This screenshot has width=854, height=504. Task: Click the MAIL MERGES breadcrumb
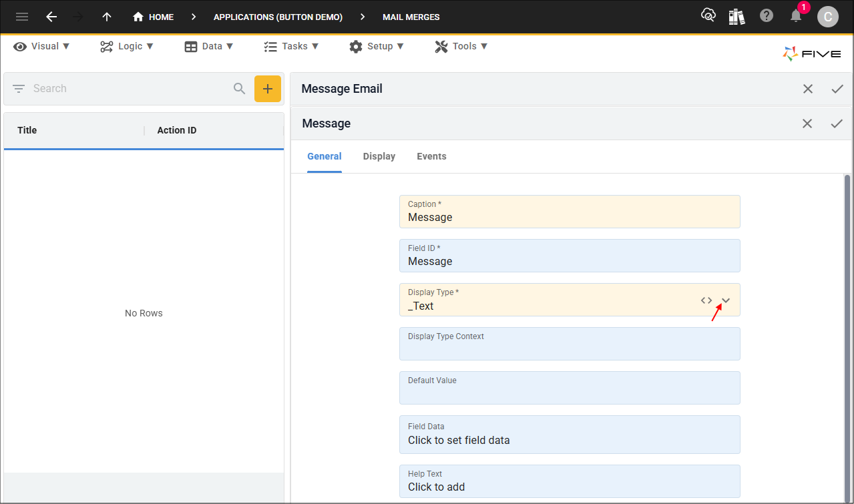(411, 17)
